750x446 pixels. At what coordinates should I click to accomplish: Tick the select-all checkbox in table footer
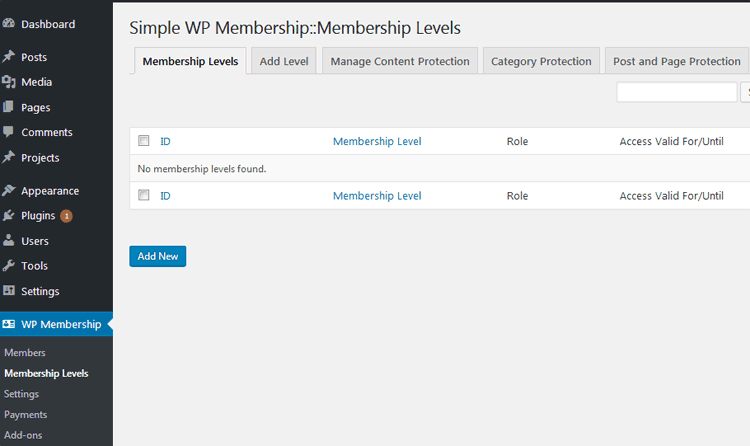(x=143, y=195)
